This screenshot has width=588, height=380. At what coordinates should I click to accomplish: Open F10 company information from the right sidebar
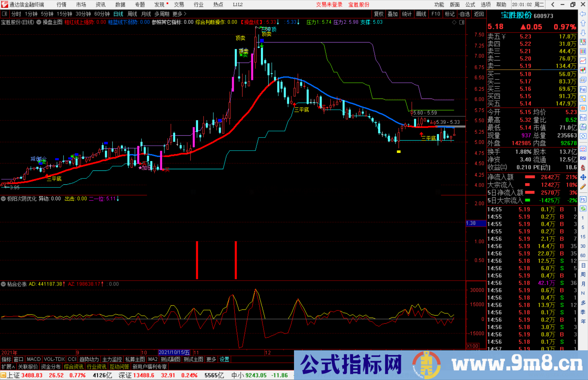[x=583, y=89]
